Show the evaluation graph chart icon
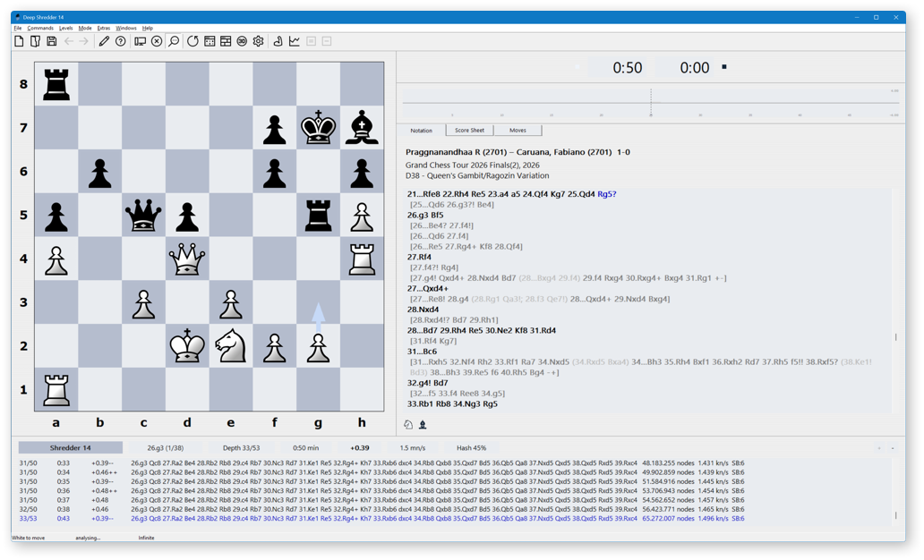The width and height of the screenshot is (924, 560). [x=294, y=41]
